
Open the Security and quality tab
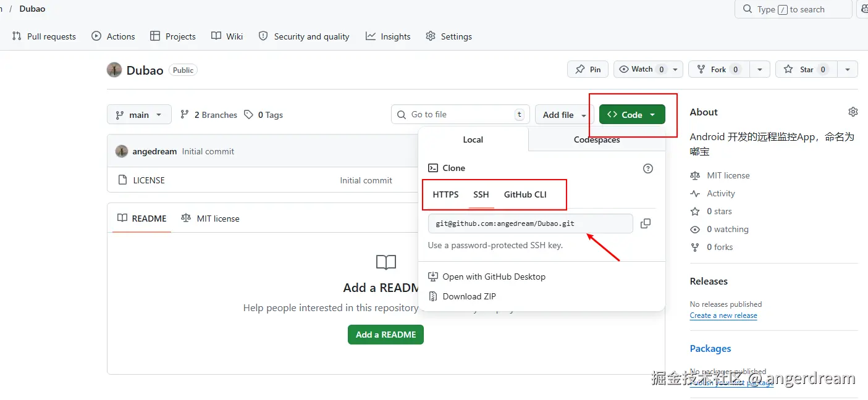click(x=304, y=36)
